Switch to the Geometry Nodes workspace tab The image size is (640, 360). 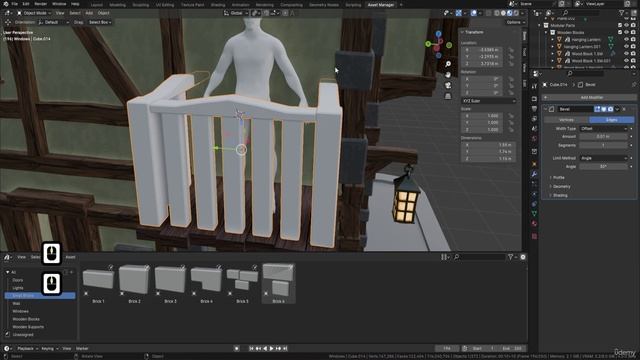click(324, 5)
